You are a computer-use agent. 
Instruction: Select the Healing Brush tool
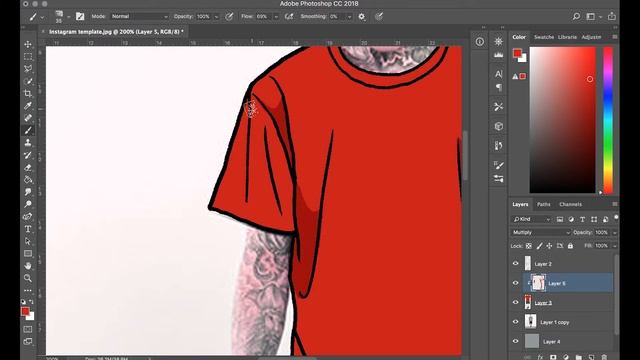[28, 118]
